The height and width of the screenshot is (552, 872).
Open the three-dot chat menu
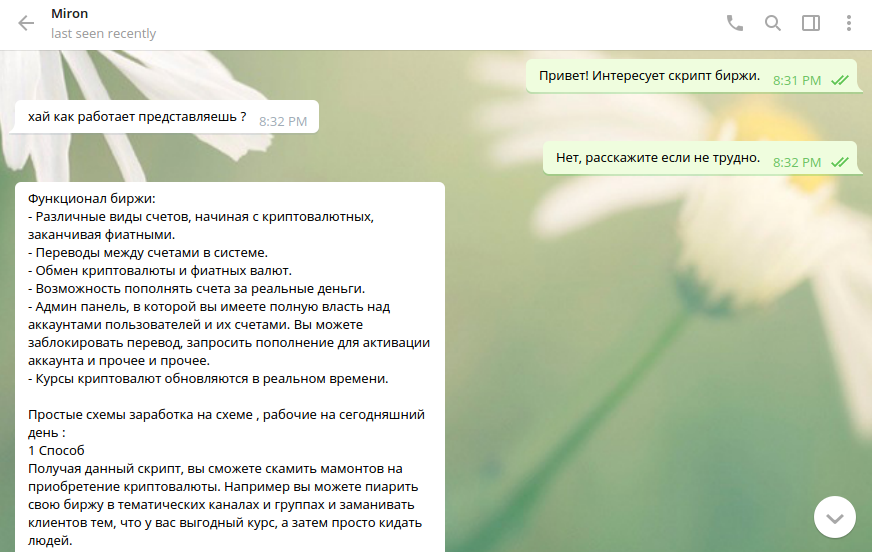coord(849,23)
